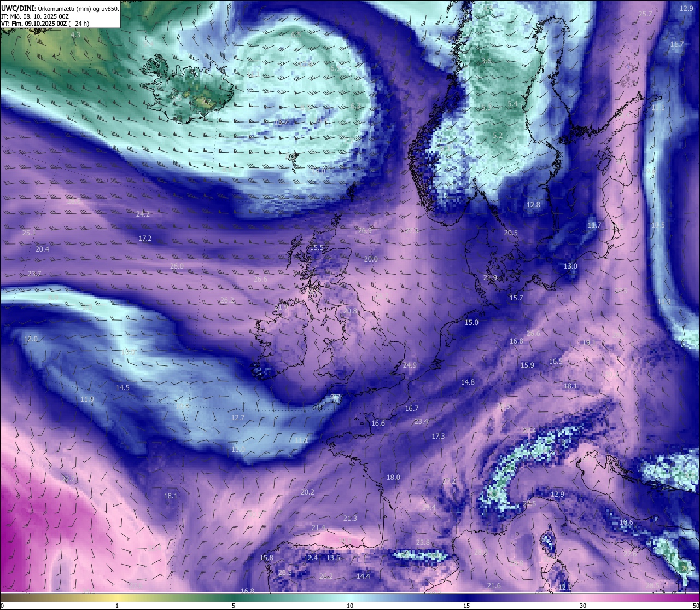
Task: Click the 16.6 value label
Action: [378, 423]
